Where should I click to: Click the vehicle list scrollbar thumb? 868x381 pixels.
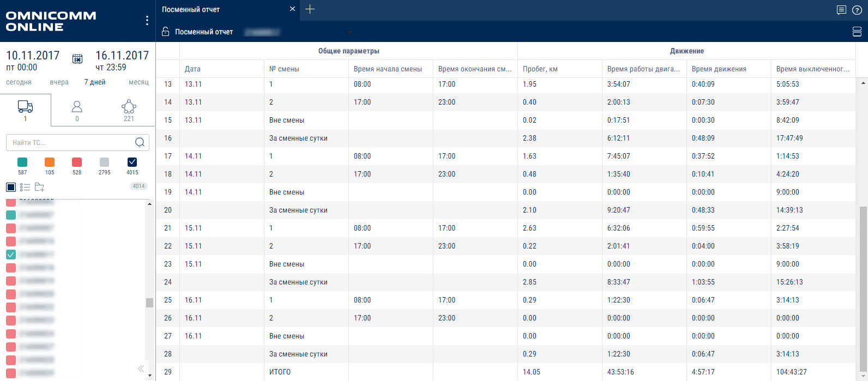(x=149, y=303)
